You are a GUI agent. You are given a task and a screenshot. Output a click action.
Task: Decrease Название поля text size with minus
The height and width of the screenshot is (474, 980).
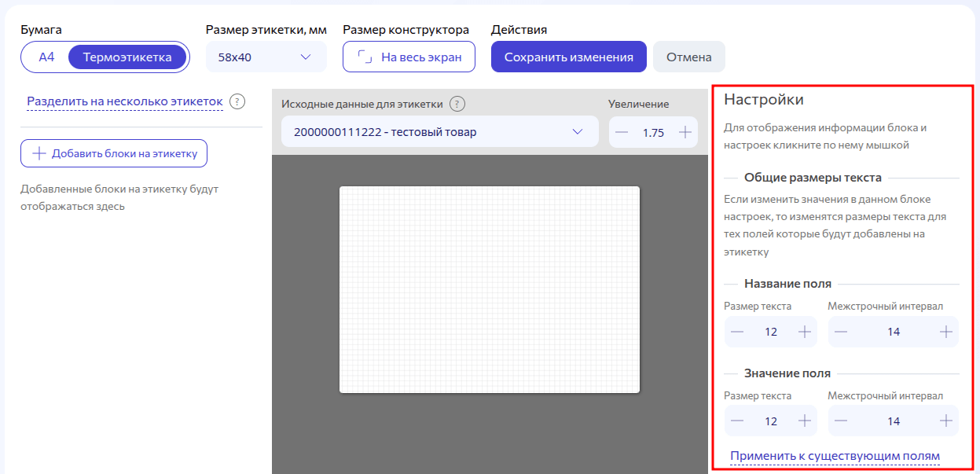point(737,332)
